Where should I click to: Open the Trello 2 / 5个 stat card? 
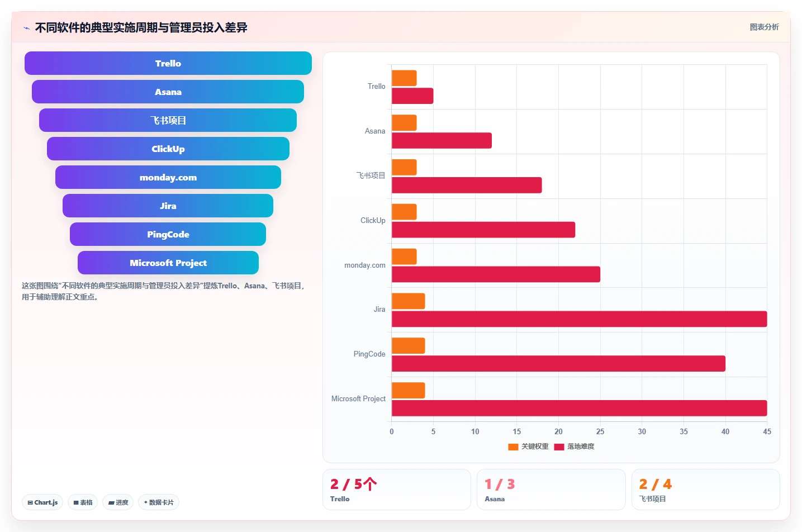[397, 490]
